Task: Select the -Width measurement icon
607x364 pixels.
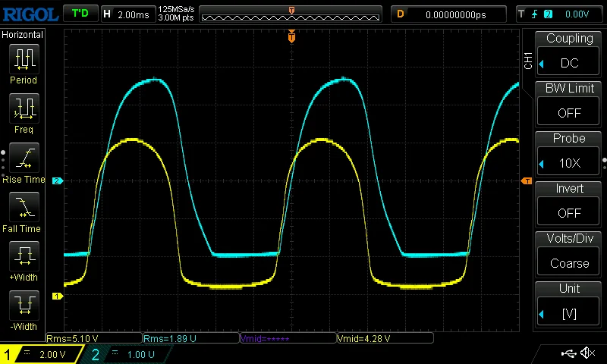Action: pos(24,306)
